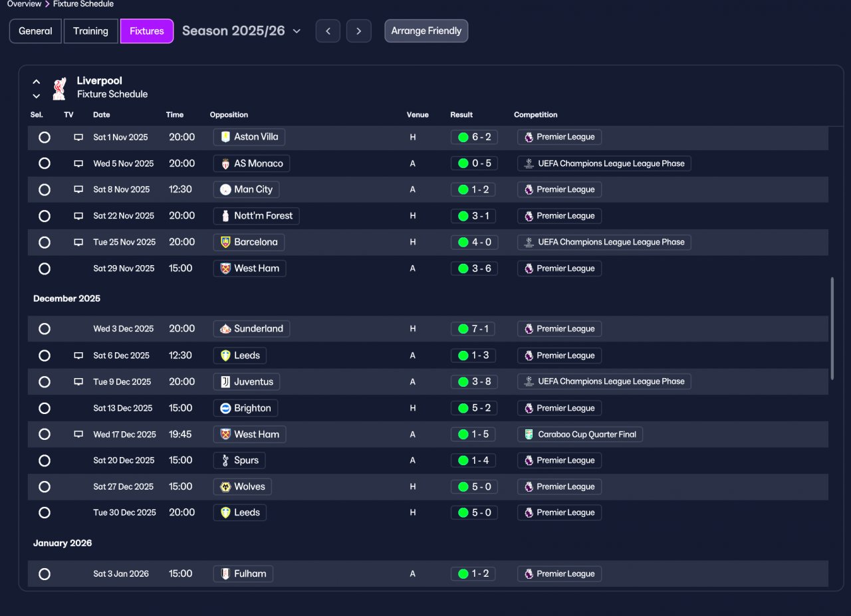Image resolution: width=851 pixels, height=616 pixels.
Task: Click Man City club badge
Action: tap(225, 189)
